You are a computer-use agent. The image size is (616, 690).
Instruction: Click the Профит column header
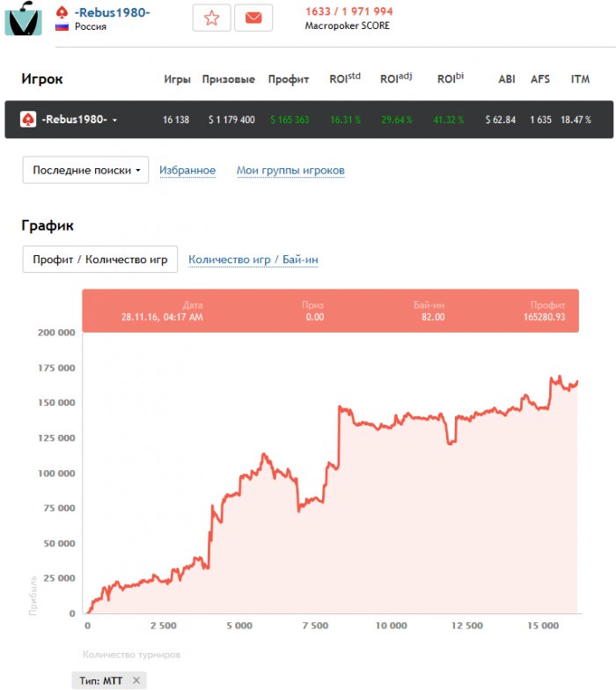[289, 79]
